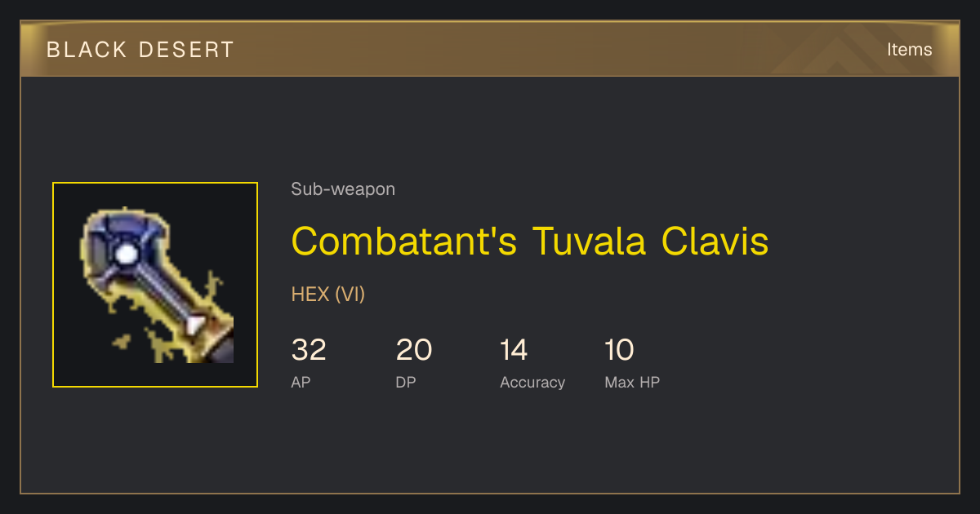Click the yellow-bordered item thumbnail frame

point(155,285)
